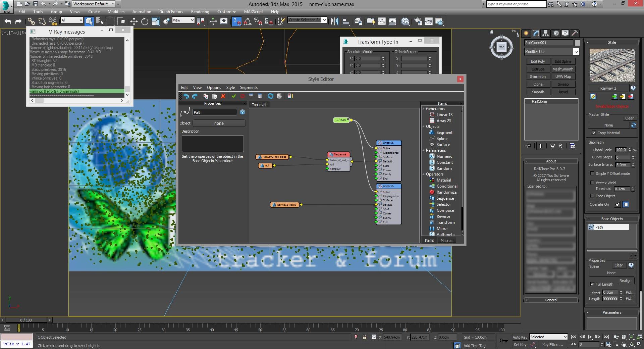Click the Edit Poly modifier button
Viewport: 644px width, 349px height.
(x=538, y=61)
